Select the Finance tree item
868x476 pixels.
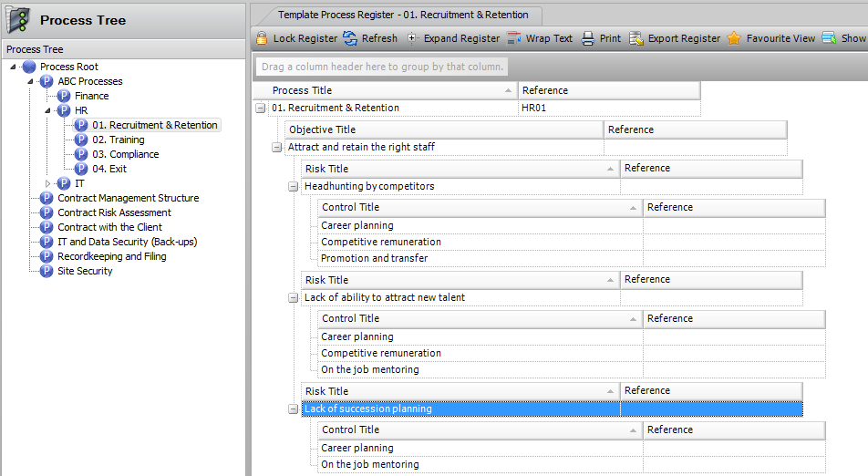pos(91,96)
